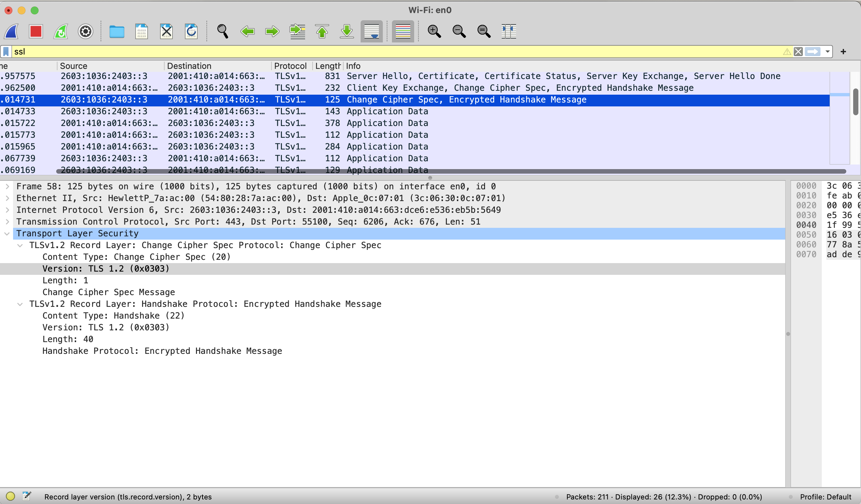Clear the display filter with X button
861x504 pixels.
click(798, 52)
